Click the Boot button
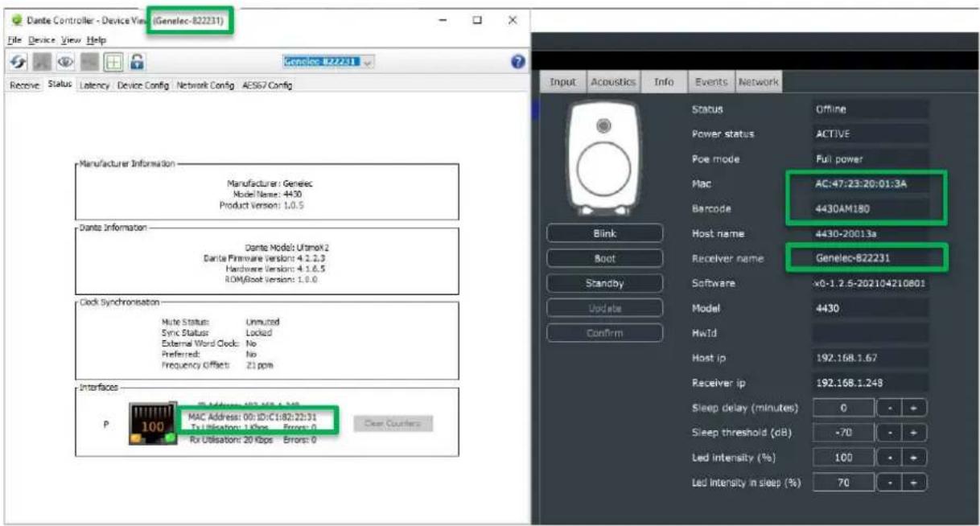Image resolution: width=980 pixels, height=526 pixels. [605, 259]
